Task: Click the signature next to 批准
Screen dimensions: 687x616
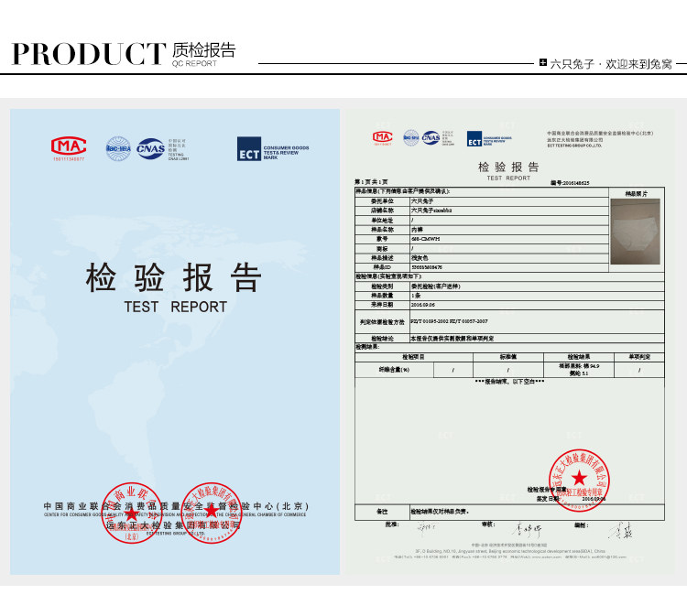Action: (426, 529)
